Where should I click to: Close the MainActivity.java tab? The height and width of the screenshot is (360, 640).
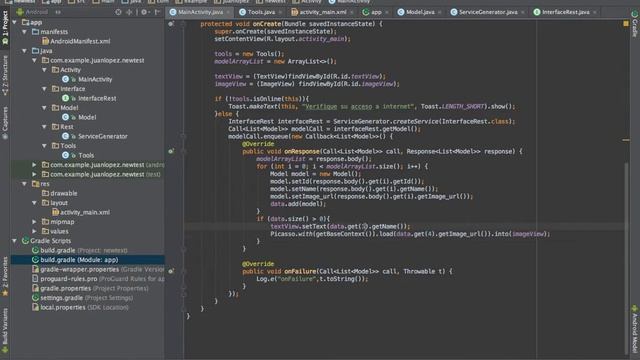coord(228,13)
